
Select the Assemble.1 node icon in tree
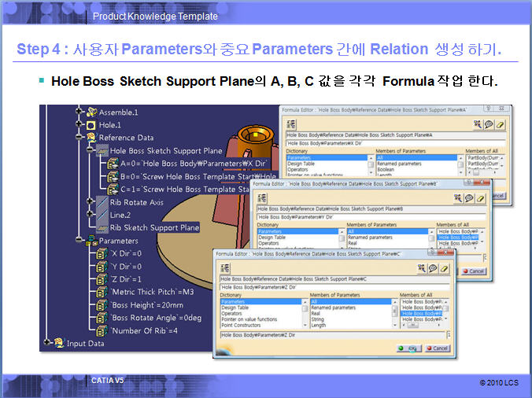(x=92, y=112)
